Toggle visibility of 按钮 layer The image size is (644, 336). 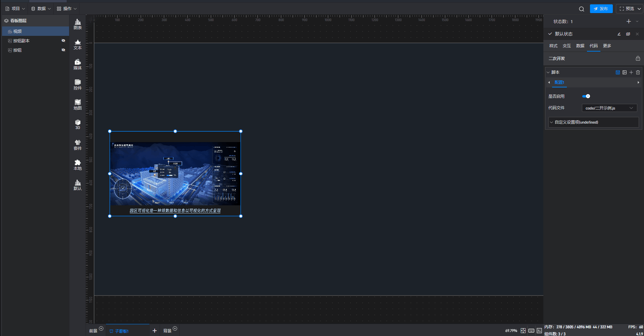point(63,50)
